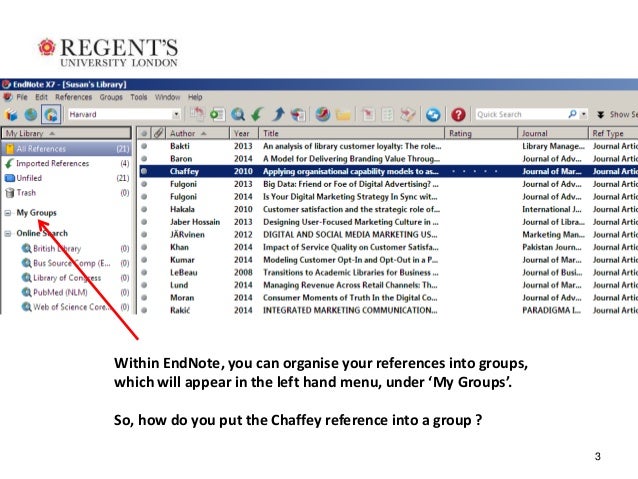Select 'Big Data: Friend or Foe' Fulgoni reference
The image size is (638, 479).
tap(388, 184)
